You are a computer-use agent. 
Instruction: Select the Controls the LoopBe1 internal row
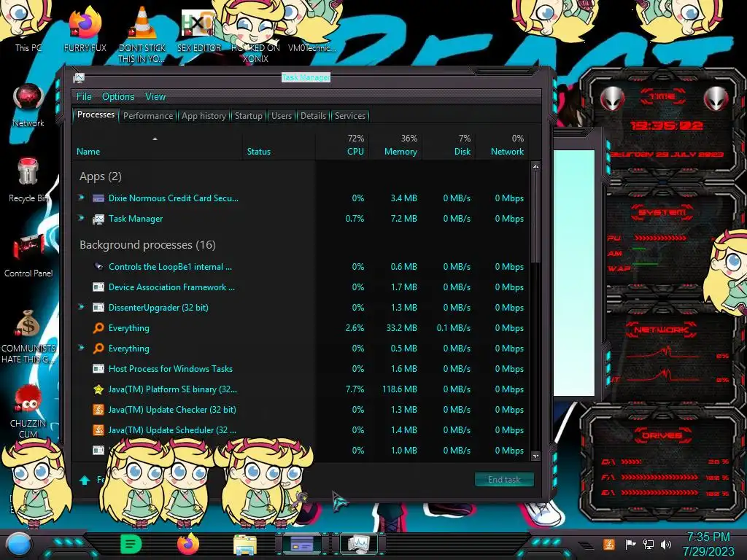(301, 267)
